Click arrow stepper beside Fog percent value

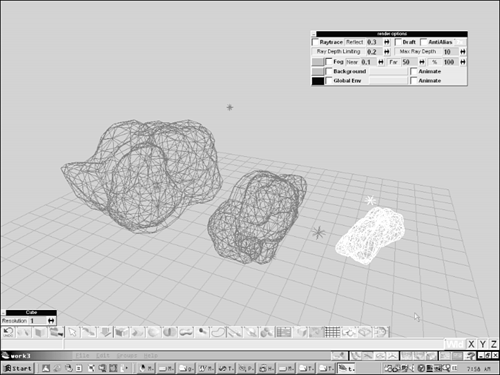[x=463, y=62]
